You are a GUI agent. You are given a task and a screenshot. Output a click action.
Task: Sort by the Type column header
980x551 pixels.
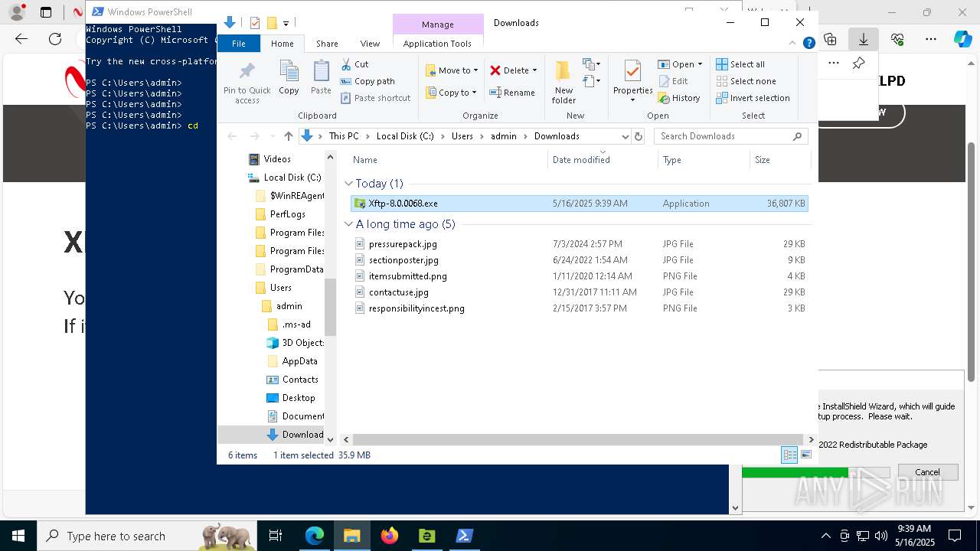point(704,160)
